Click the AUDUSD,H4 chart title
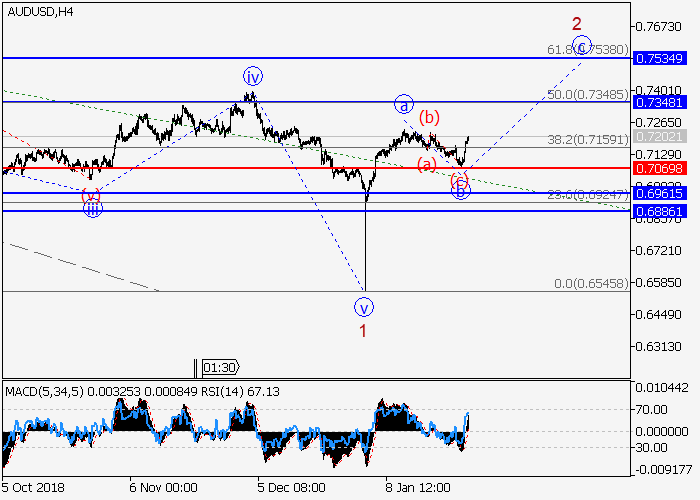 coord(39,12)
